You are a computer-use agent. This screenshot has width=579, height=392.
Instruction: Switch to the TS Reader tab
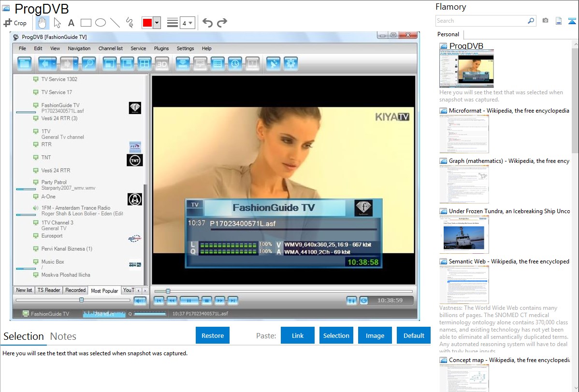point(49,290)
